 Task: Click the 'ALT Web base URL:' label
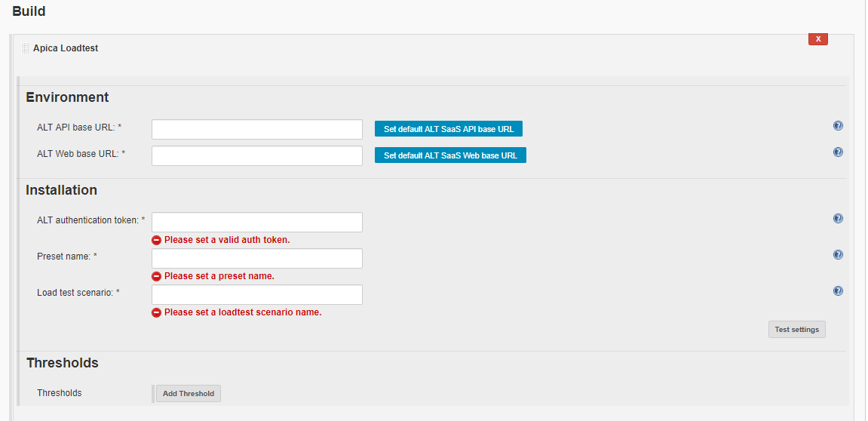[x=81, y=153]
